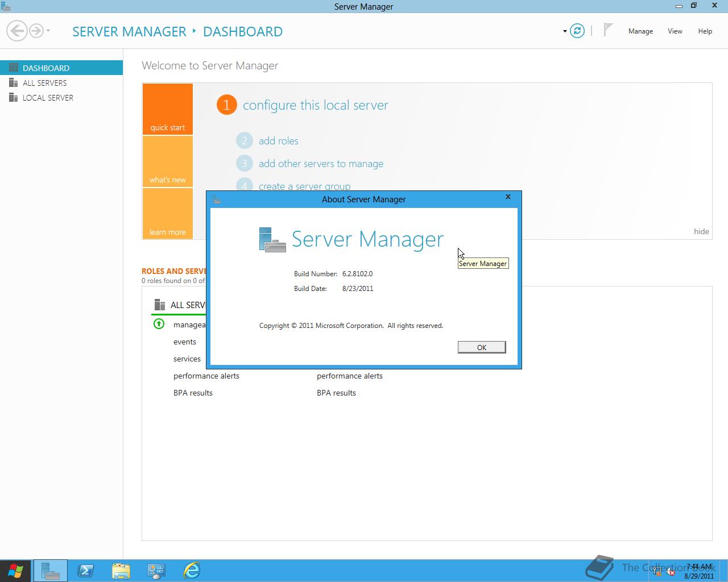Open events in All Servers tile
The height and width of the screenshot is (582, 728).
click(x=185, y=342)
